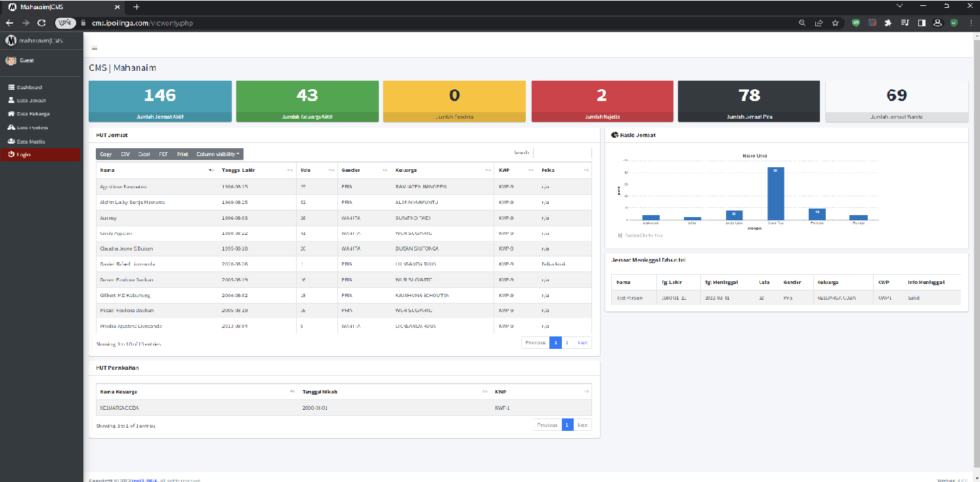980x482 pixels.
Task: Open the browser extensions puzzle icon
Action: pyautogui.click(x=889, y=22)
